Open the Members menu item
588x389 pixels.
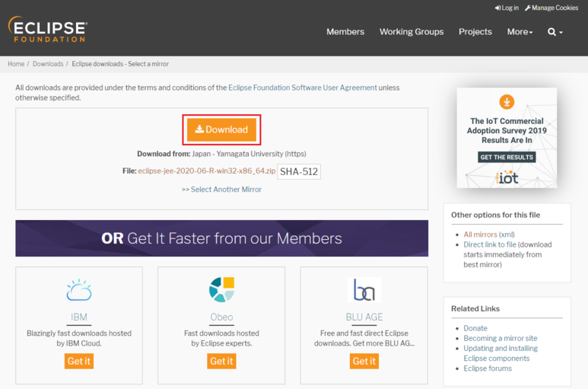point(345,32)
